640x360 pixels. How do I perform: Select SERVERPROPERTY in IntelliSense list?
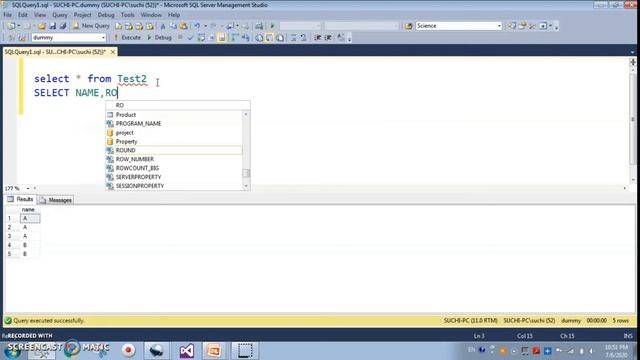pyautogui.click(x=174, y=177)
